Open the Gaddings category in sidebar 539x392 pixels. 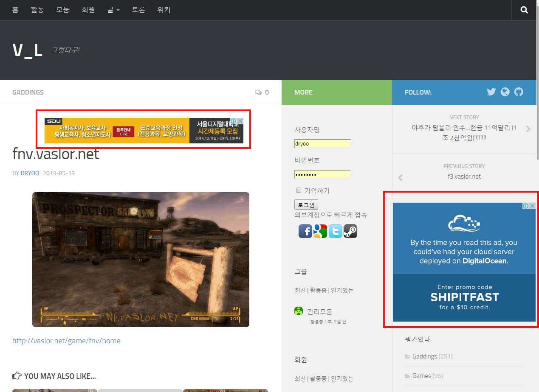click(424, 356)
